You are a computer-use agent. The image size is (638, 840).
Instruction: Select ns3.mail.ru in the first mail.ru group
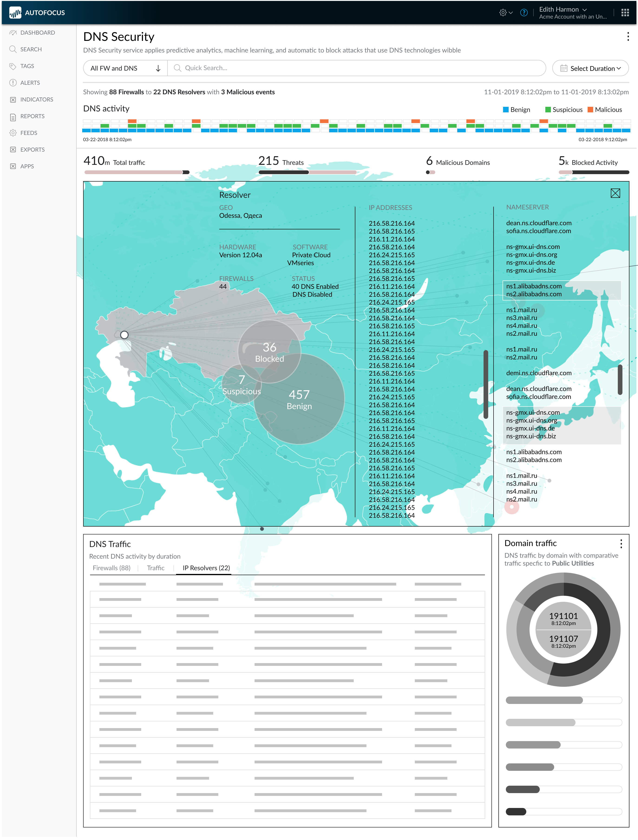pyautogui.click(x=521, y=318)
